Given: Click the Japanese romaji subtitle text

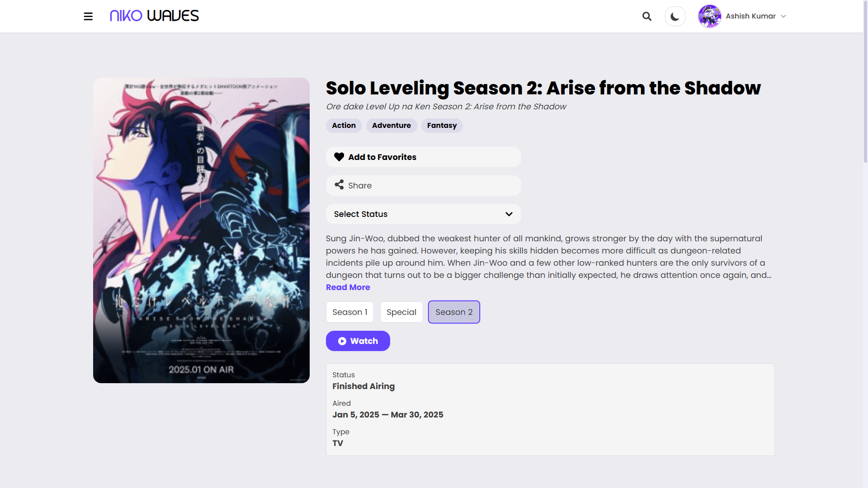Looking at the screenshot, I should coord(446,107).
